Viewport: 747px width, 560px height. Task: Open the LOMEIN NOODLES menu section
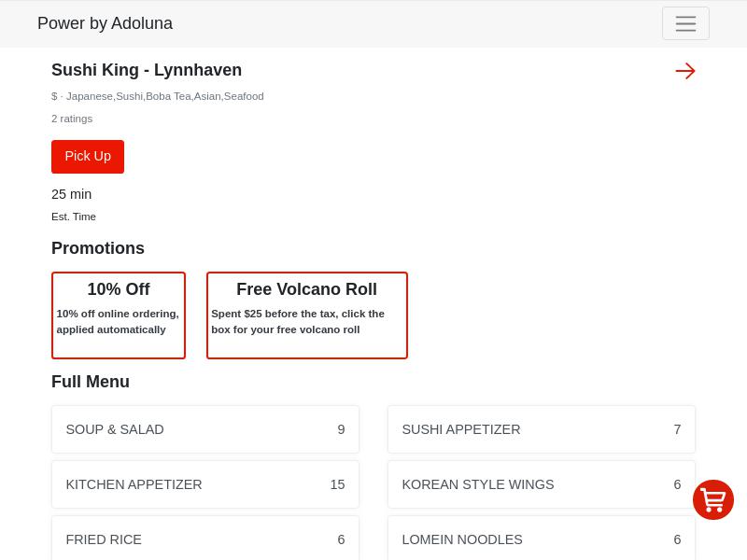coord(542,539)
